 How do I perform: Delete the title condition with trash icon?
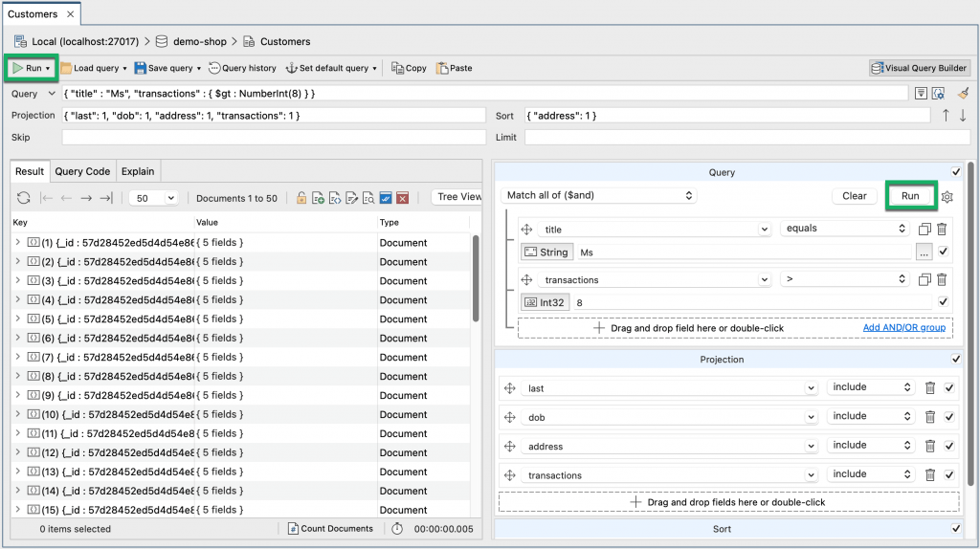[x=942, y=230]
